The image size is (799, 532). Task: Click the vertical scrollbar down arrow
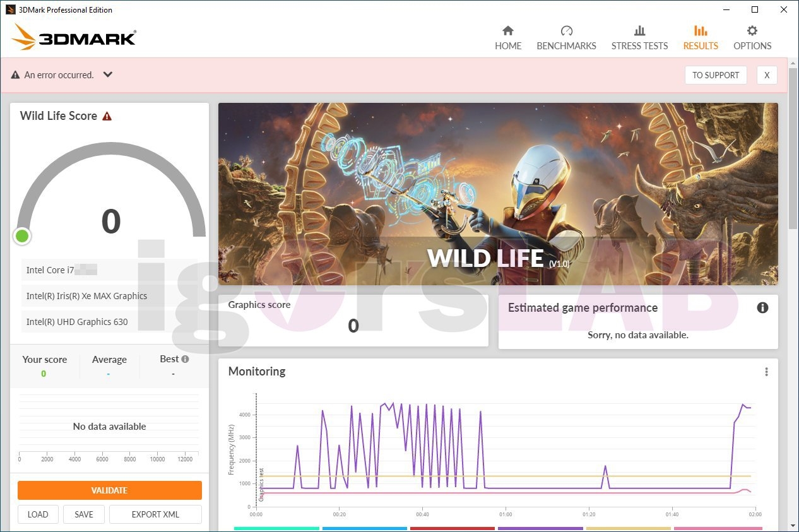pos(793,525)
